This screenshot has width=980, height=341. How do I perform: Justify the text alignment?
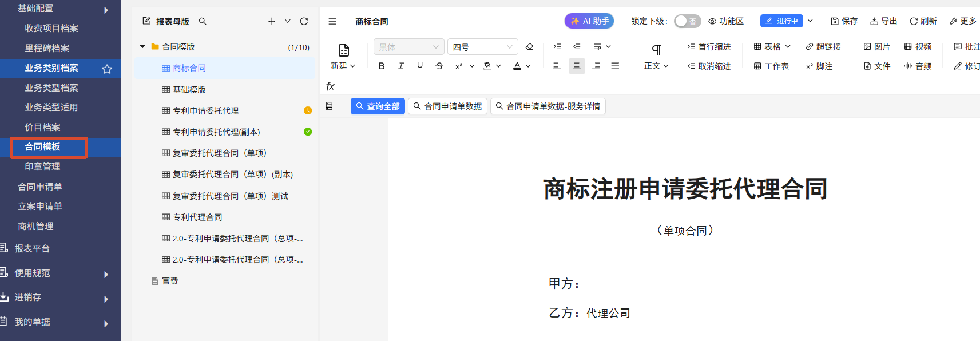coord(615,66)
